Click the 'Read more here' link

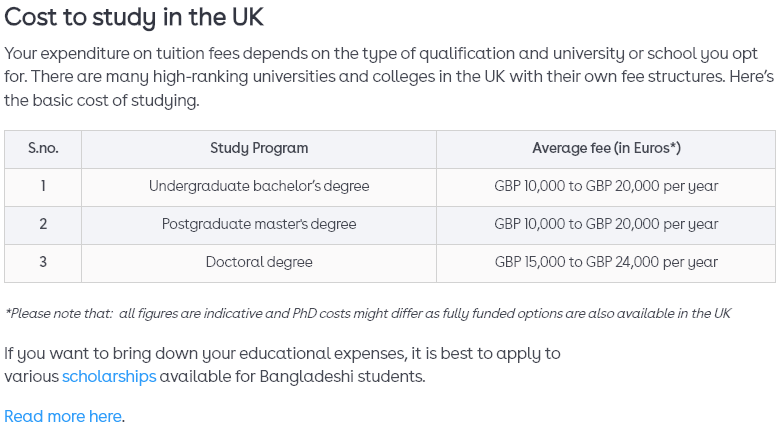[x=63, y=416]
